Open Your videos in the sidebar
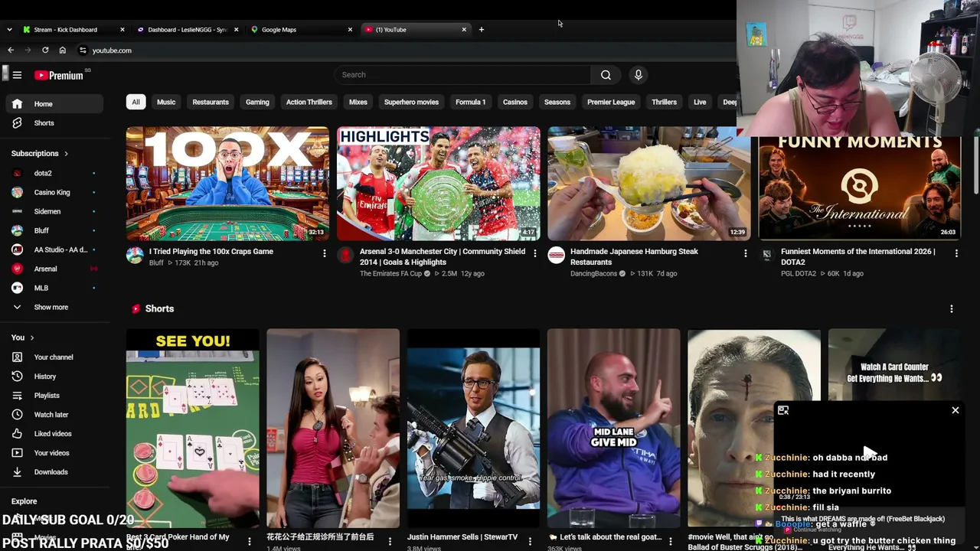 click(54, 453)
